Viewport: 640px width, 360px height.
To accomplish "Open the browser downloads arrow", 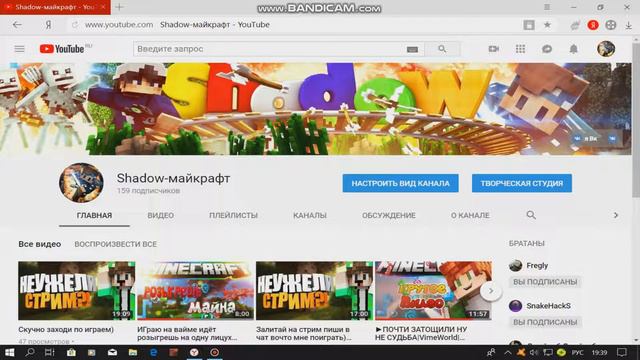I will pos(629,25).
